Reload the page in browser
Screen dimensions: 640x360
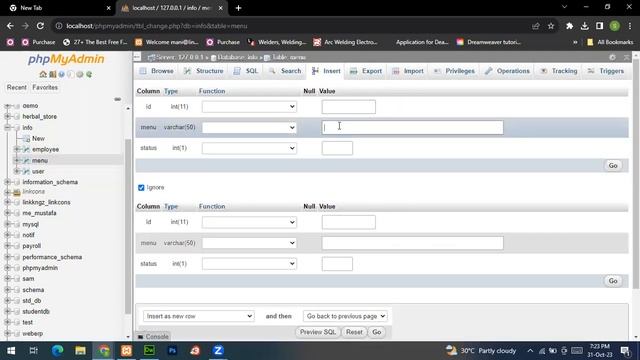click(x=40, y=26)
